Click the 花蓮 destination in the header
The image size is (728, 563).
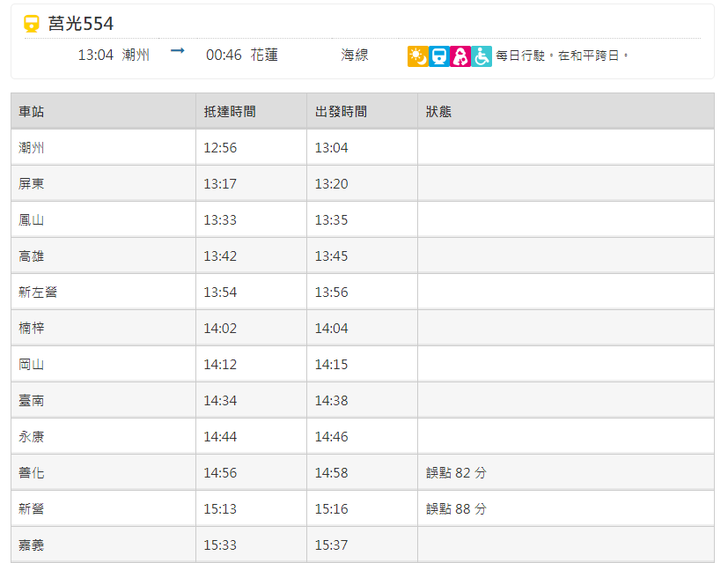point(264,55)
